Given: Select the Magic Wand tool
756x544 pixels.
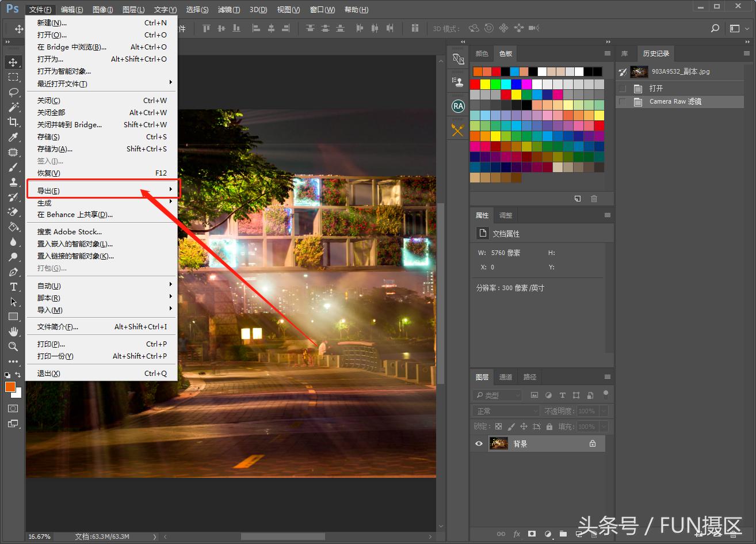Looking at the screenshot, I should coord(13,107).
